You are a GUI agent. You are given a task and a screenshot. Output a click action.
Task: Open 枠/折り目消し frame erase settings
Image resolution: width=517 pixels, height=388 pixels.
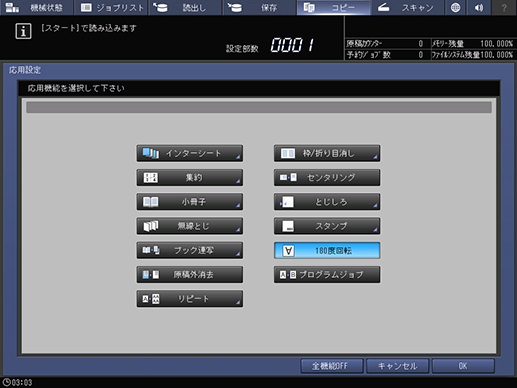point(327,153)
